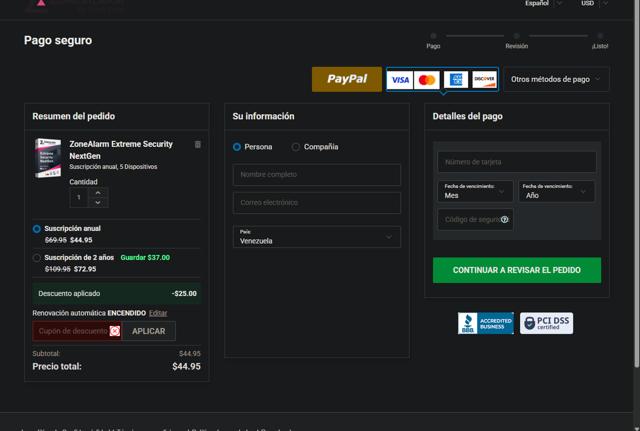Open the Otros métodos de pago dropdown
Viewport: 640px width, 431px height.
pos(556,79)
